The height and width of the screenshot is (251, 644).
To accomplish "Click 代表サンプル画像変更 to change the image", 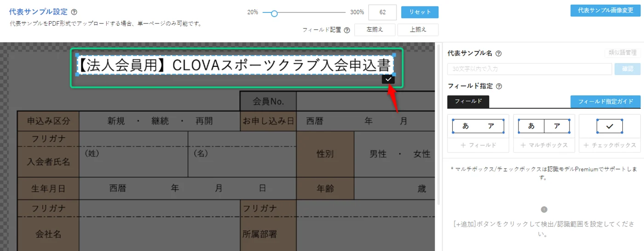I will 605,11.
